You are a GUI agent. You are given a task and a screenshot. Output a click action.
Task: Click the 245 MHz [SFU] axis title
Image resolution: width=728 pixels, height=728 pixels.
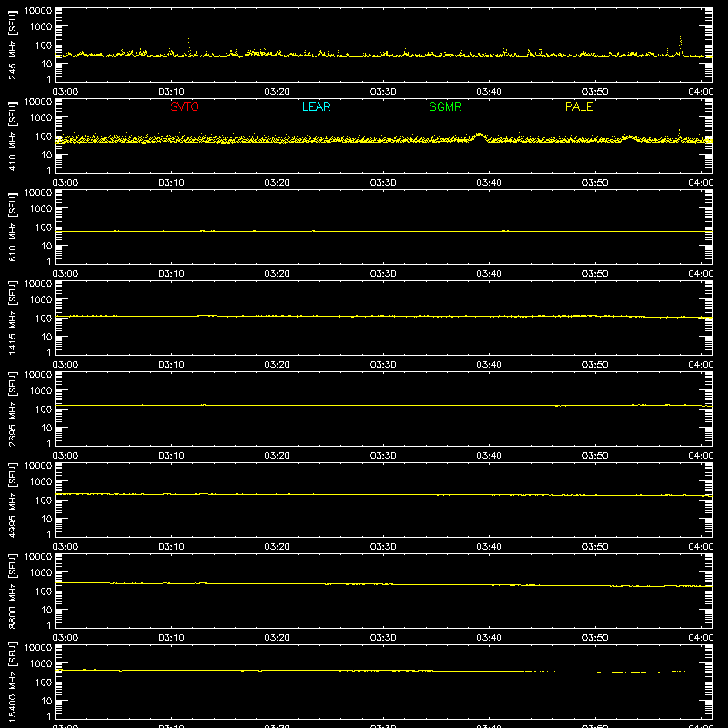(12, 45)
